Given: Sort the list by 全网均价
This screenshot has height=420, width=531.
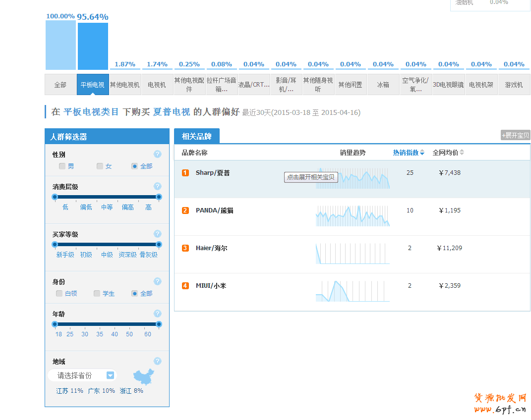Looking at the screenshot, I should (448, 153).
